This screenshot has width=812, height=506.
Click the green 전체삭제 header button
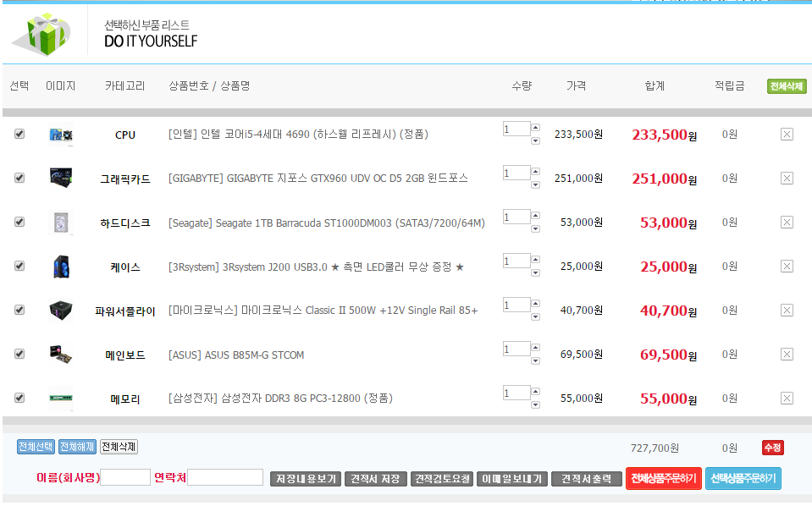[786, 86]
